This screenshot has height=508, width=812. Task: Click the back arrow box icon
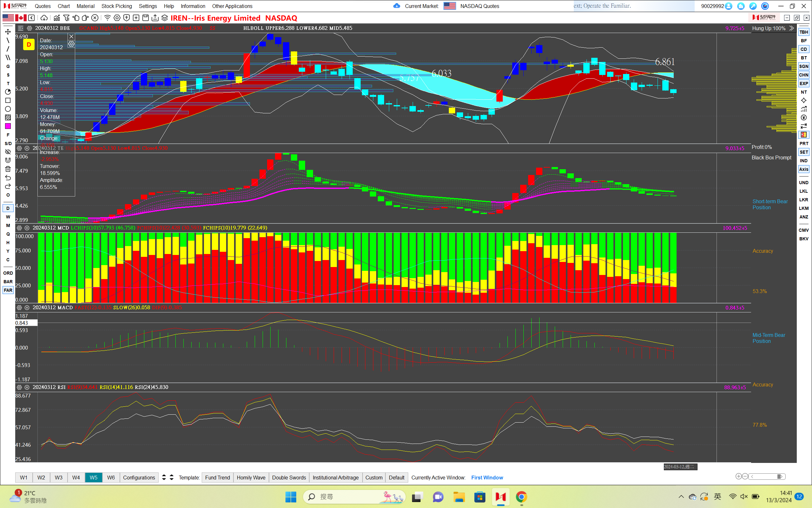coord(31,18)
